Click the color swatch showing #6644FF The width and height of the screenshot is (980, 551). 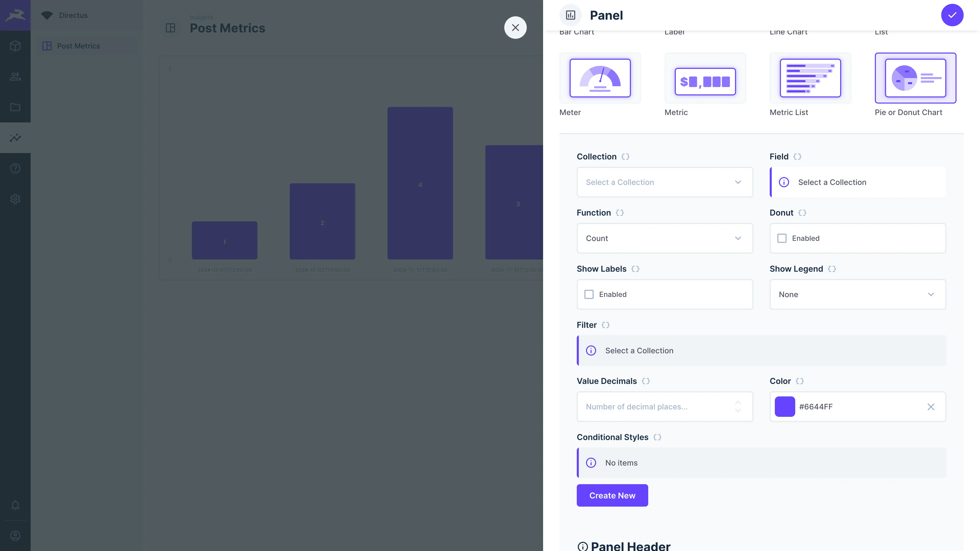pyautogui.click(x=785, y=406)
